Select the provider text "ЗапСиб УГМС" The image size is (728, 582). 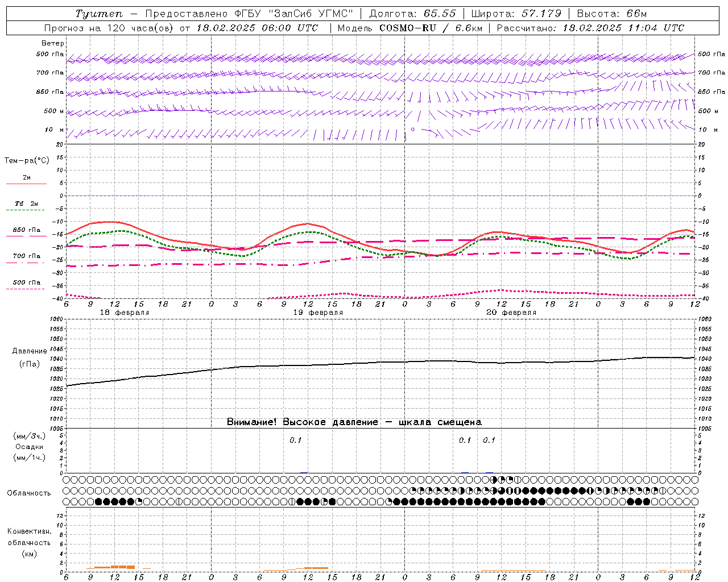pyautogui.click(x=310, y=14)
